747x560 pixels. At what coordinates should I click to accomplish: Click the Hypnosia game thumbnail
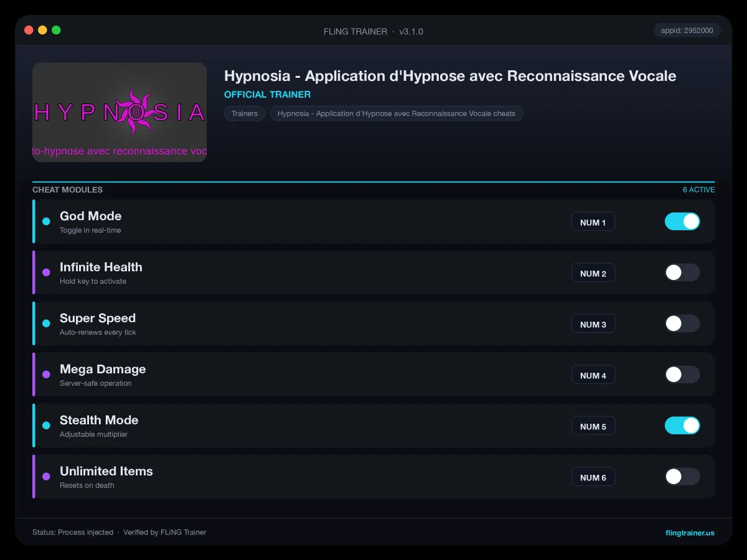(120, 112)
